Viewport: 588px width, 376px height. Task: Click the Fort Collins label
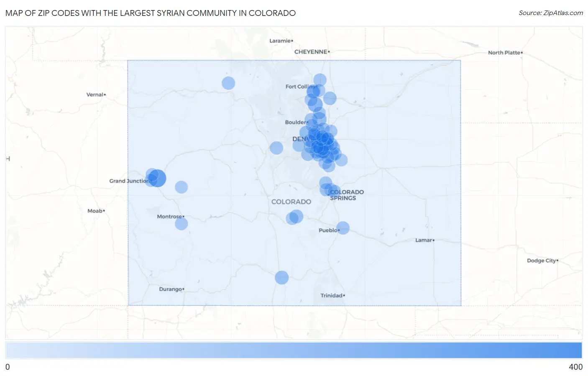(x=301, y=87)
